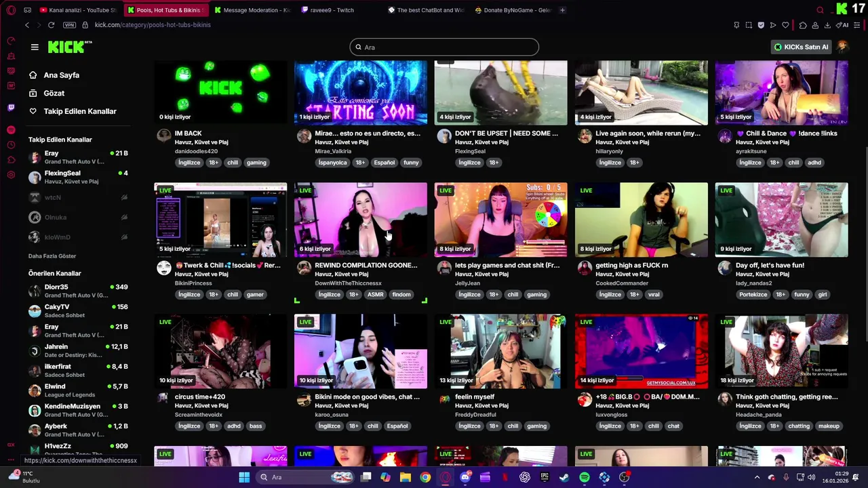
Task: Open Google Chrome from the taskbar
Action: pyautogui.click(x=425, y=477)
